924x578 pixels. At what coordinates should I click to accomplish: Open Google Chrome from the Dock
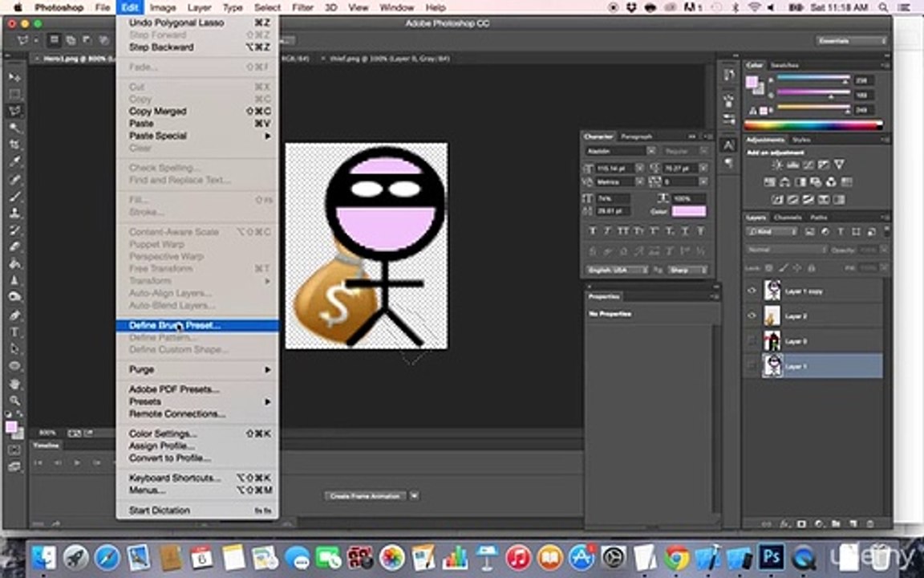point(676,557)
